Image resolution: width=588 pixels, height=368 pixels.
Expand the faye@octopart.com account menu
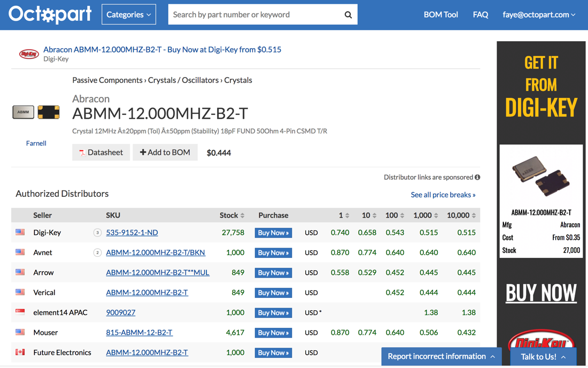pyautogui.click(x=539, y=14)
